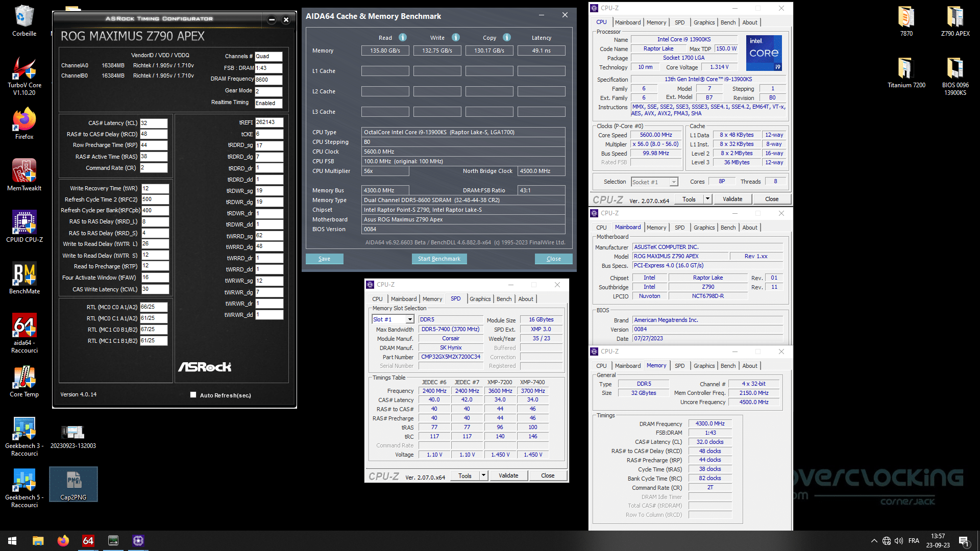Minimize the ASRock Timing Configurator window

point(272,20)
